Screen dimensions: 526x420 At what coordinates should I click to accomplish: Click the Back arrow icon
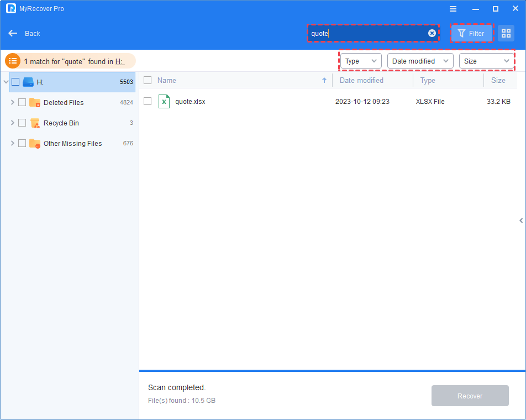point(13,33)
